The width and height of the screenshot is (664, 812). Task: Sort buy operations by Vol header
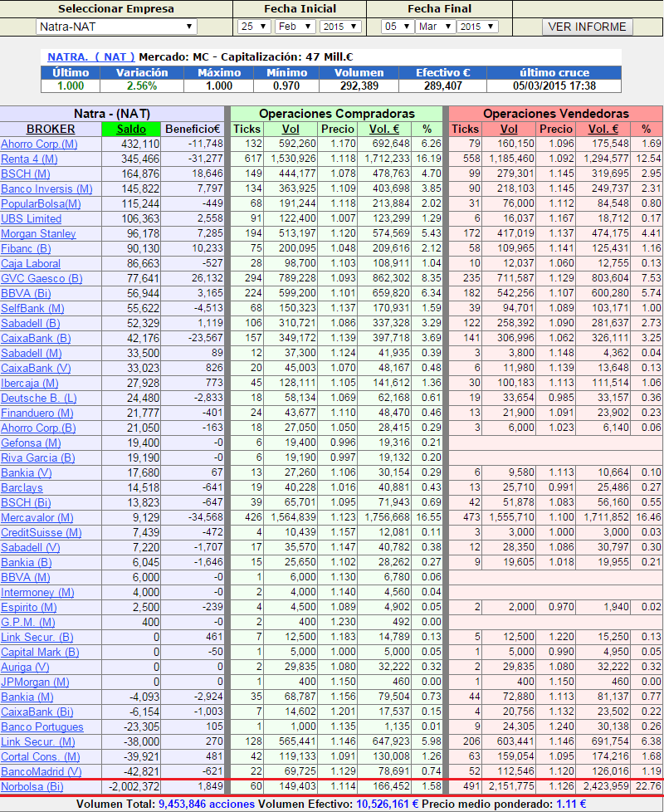pos(290,129)
